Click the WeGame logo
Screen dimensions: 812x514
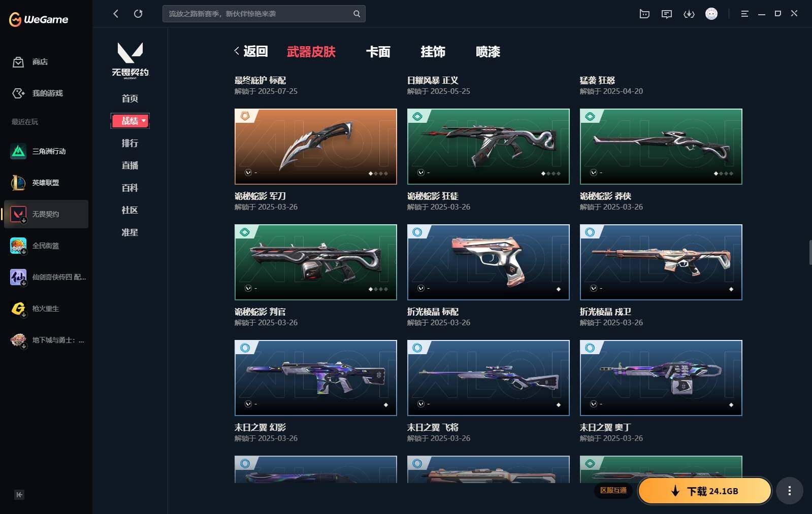[39, 19]
